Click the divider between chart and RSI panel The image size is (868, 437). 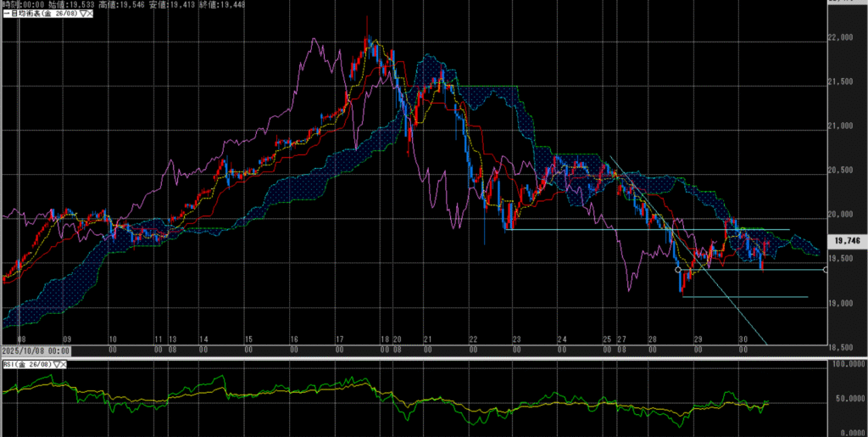pos(424,357)
